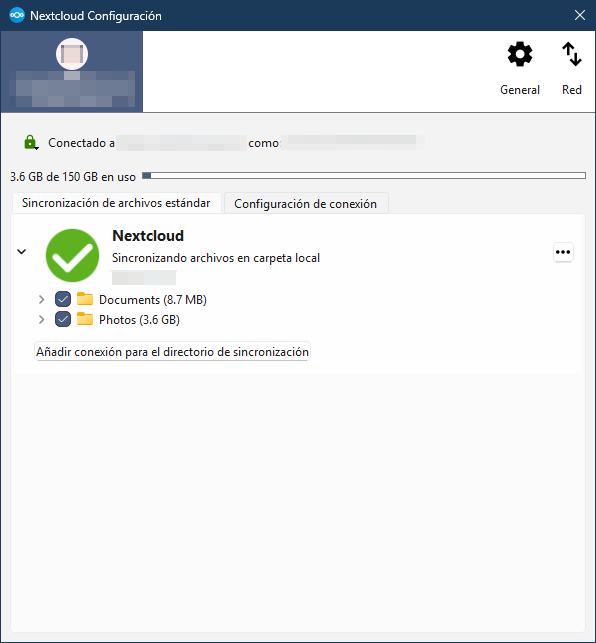
Task: Uncheck the Photos folder checkbox
Action: pos(63,319)
